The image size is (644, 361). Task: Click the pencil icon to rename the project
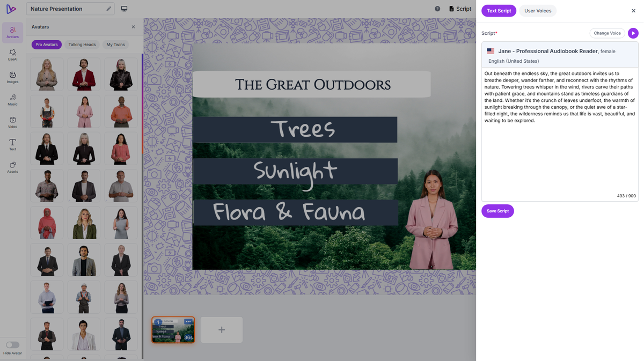(108, 9)
